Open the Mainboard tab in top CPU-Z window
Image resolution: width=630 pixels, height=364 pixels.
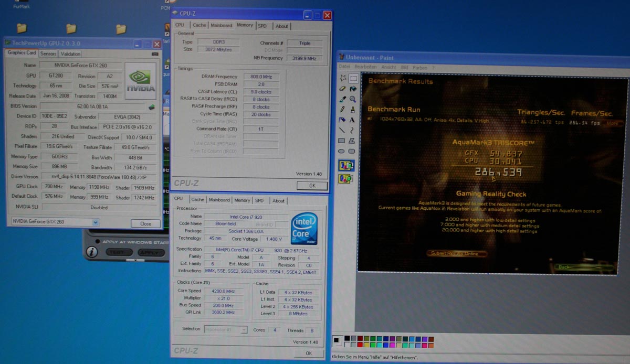pos(222,25)
